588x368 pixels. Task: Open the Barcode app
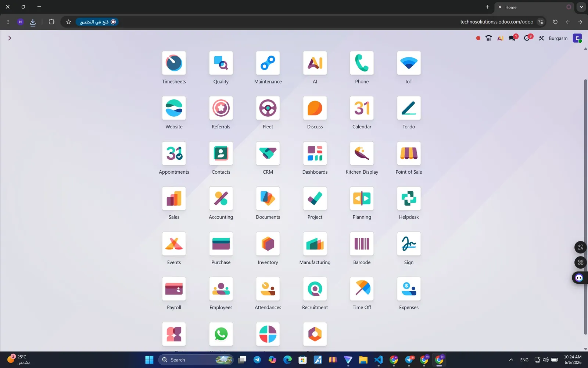[x=362, y=244]
